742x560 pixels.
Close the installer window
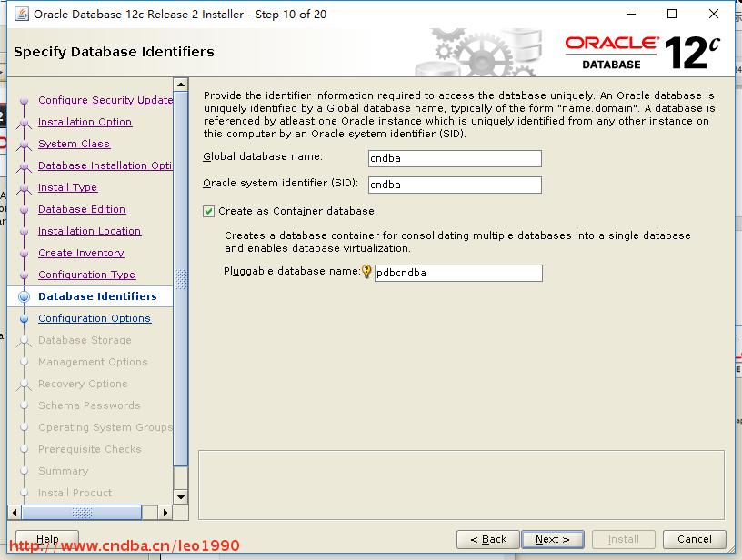[x=714, y=15]
